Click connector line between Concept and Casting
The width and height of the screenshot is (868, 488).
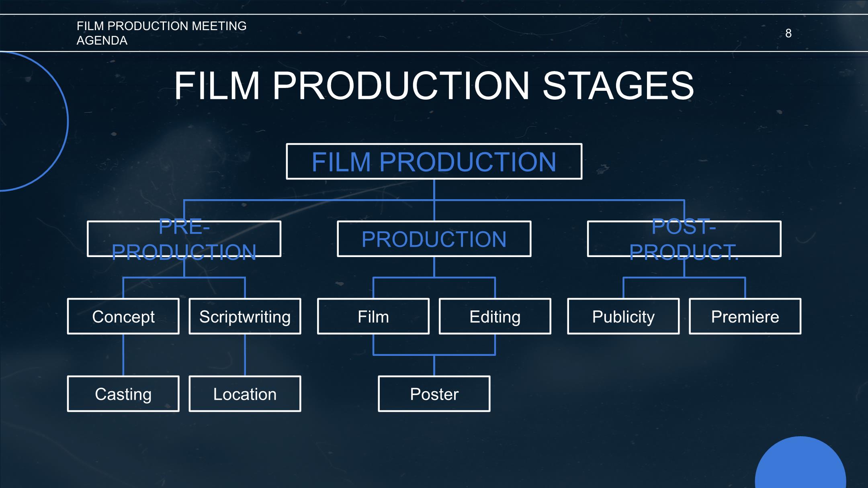[123, 355]
